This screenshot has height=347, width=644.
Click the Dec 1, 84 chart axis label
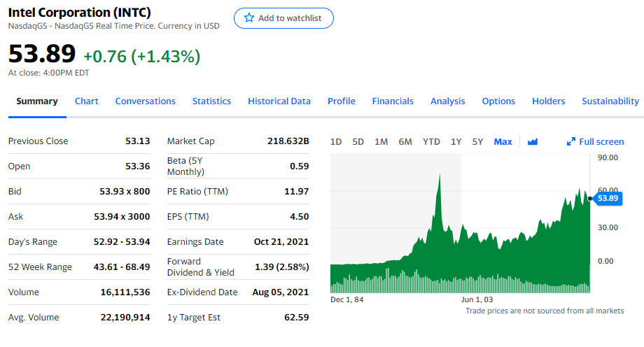(x=347, y=299)
